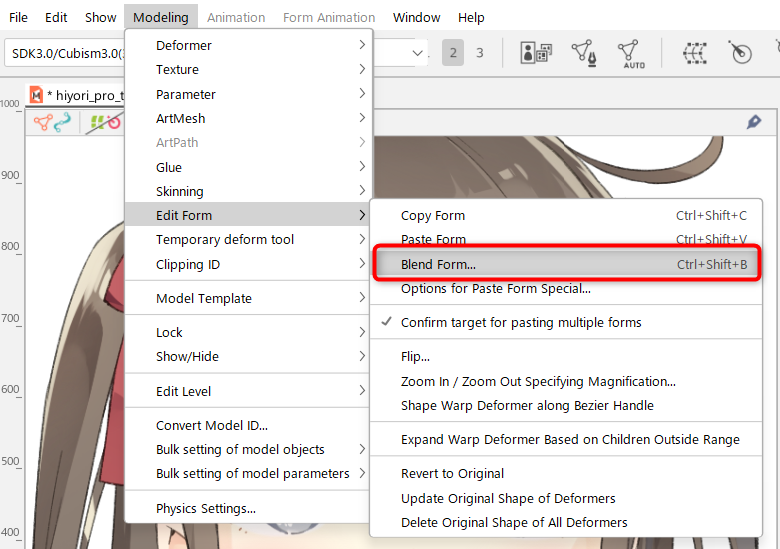Click the Create Rotation Deformer icon

coord(740,53)
